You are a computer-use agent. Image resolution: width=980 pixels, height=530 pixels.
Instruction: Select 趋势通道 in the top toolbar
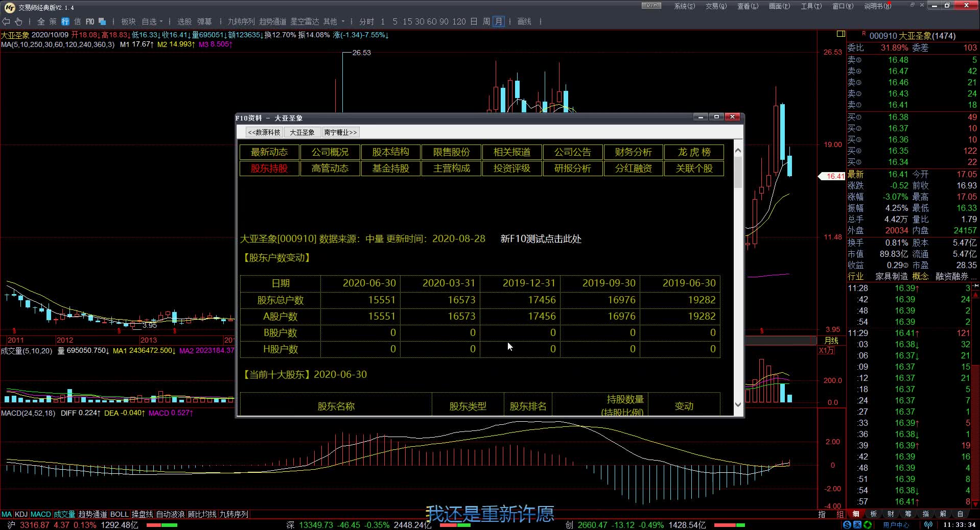point(273,21)
